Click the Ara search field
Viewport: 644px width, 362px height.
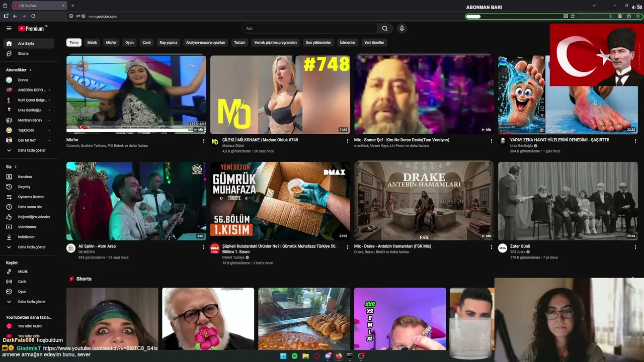click(x=309, y=29)
